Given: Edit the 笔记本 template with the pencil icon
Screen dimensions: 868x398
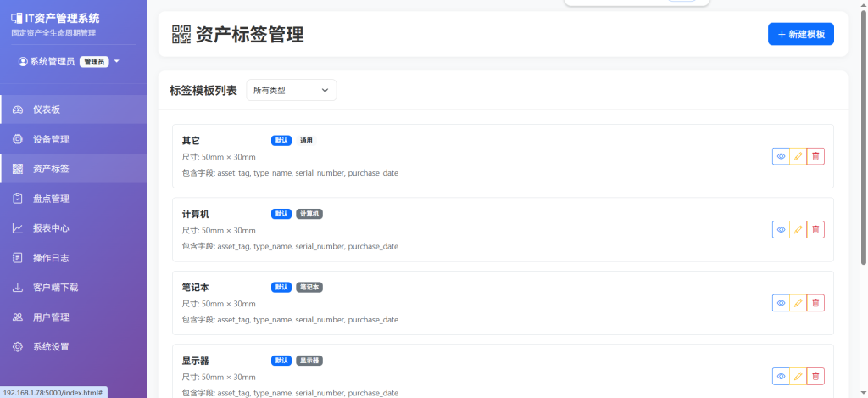Looking at the screenshot, I should (x=798, y=303).
